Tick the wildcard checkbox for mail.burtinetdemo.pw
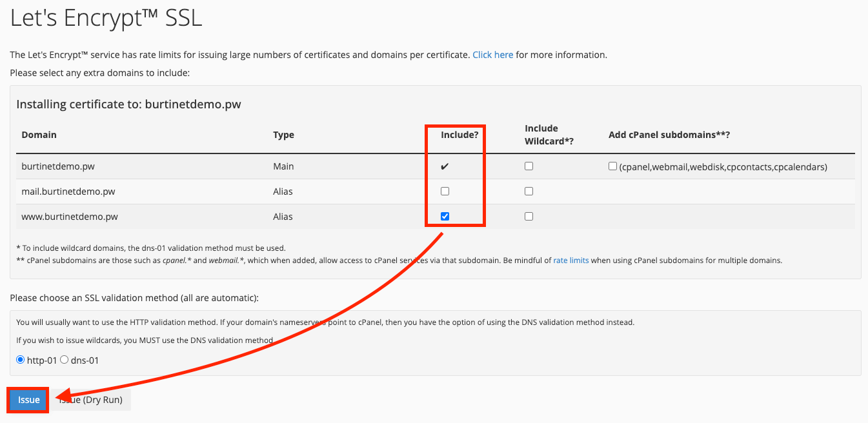Viewport: 868px width, 423px height. [529, 192]
